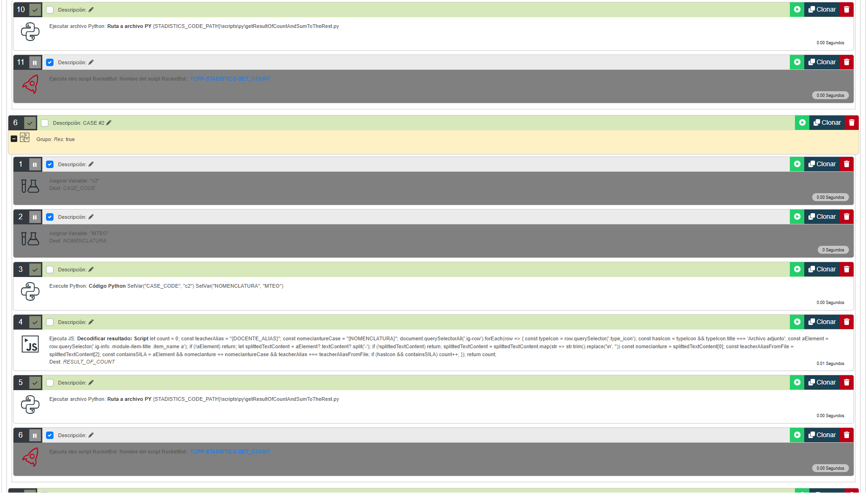Uncheck the checkbox on step 11
Screen dimensions: 868x493
(50, 62)
